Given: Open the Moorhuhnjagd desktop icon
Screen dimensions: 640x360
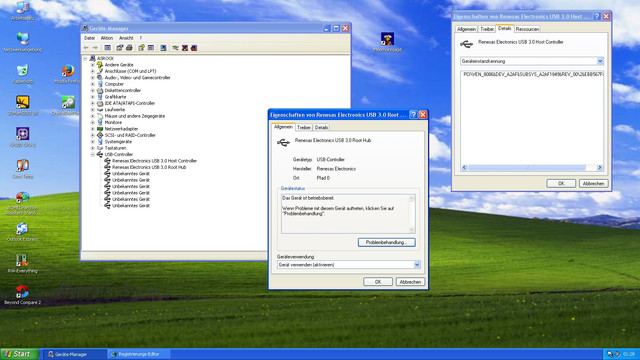Looking at the screenshot, I should click(387, 42).
